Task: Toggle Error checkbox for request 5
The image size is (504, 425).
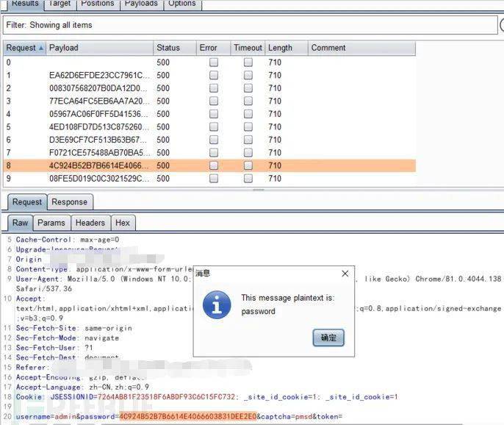Action: click(213, 127)
